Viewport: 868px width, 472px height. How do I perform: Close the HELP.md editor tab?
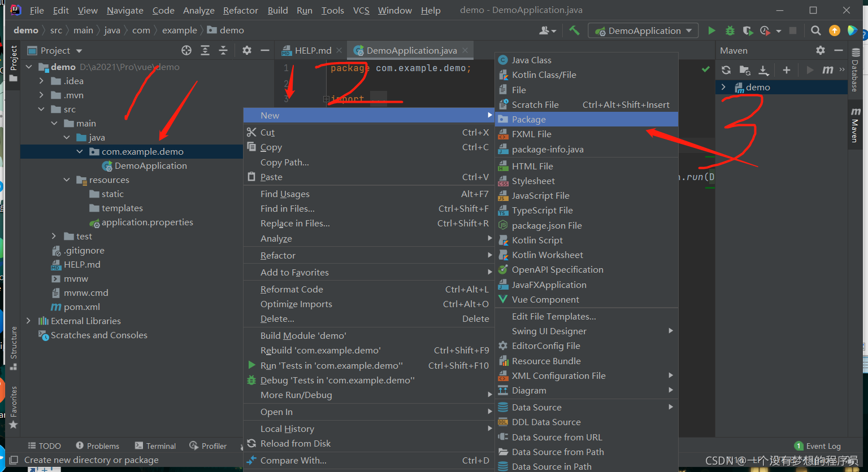tap(339, 50)
